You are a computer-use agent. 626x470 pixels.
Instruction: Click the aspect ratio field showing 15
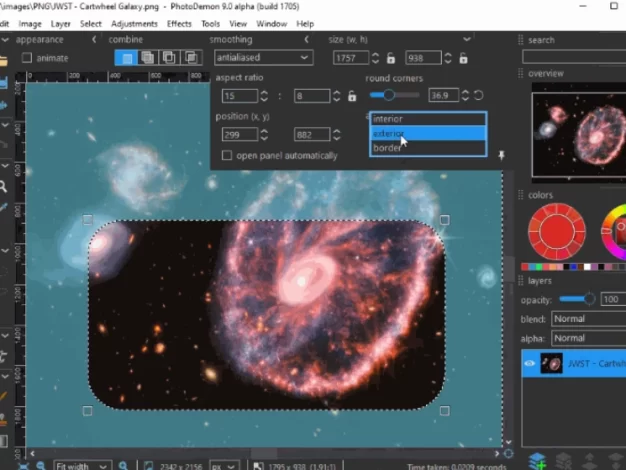coord(240,96)
